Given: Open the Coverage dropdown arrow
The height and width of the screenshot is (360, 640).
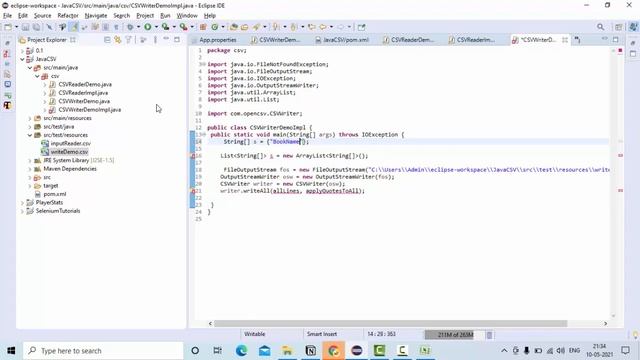Looking at the screenshot, I should [174, 27].
